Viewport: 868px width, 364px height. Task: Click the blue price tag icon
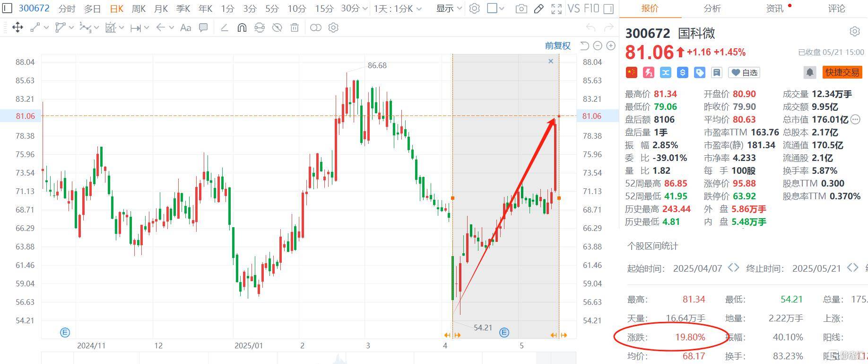700,72
